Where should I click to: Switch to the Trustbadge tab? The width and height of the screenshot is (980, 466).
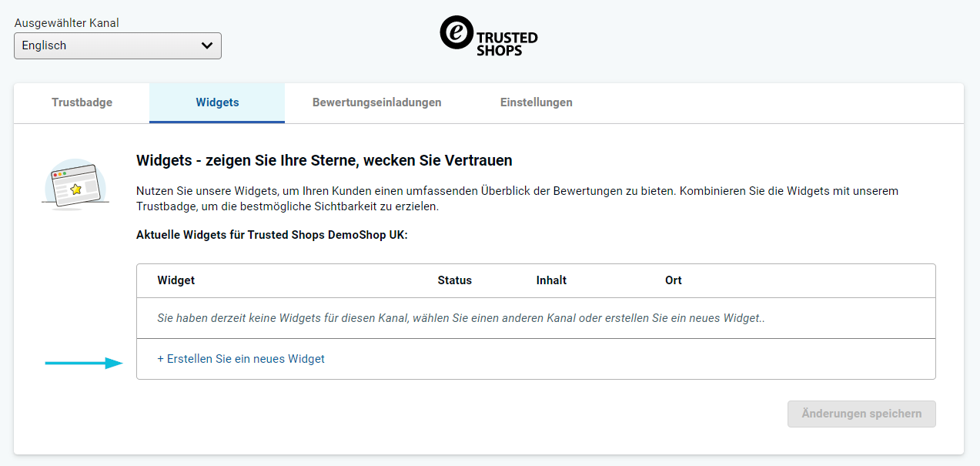click(x=82, y=102)
